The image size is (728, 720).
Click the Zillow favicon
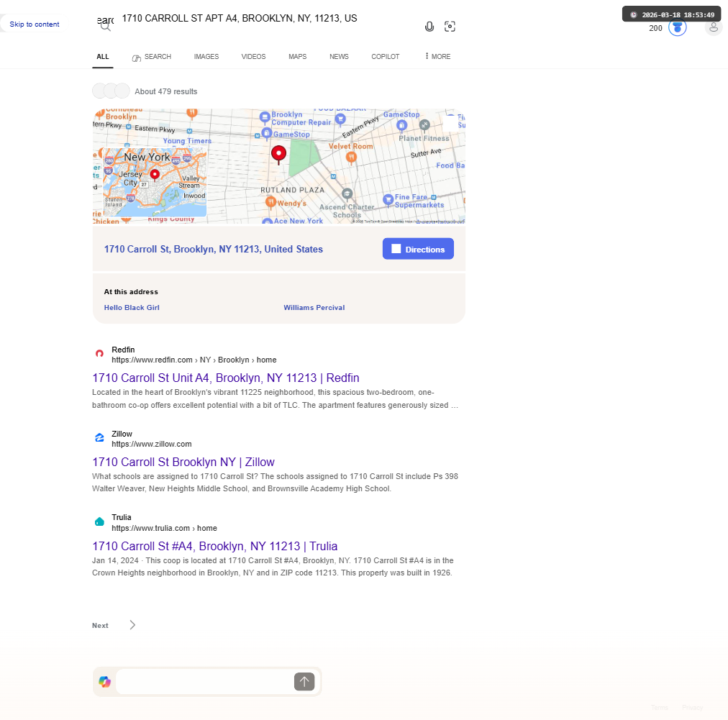pyautogui.click(x=99, y=438)
